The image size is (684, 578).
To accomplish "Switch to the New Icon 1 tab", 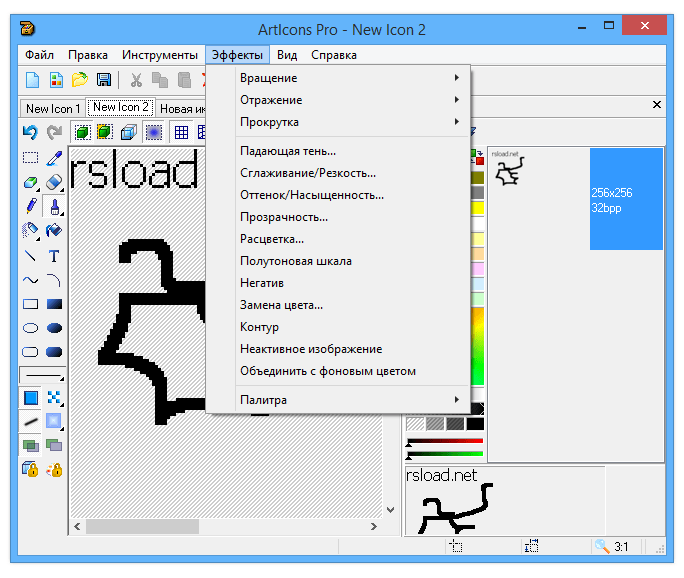I will click(x=53, y=109).
